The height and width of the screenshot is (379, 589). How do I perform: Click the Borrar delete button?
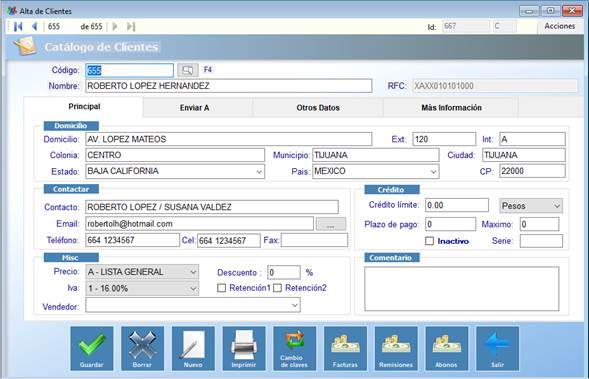click(x=142, y=348)
